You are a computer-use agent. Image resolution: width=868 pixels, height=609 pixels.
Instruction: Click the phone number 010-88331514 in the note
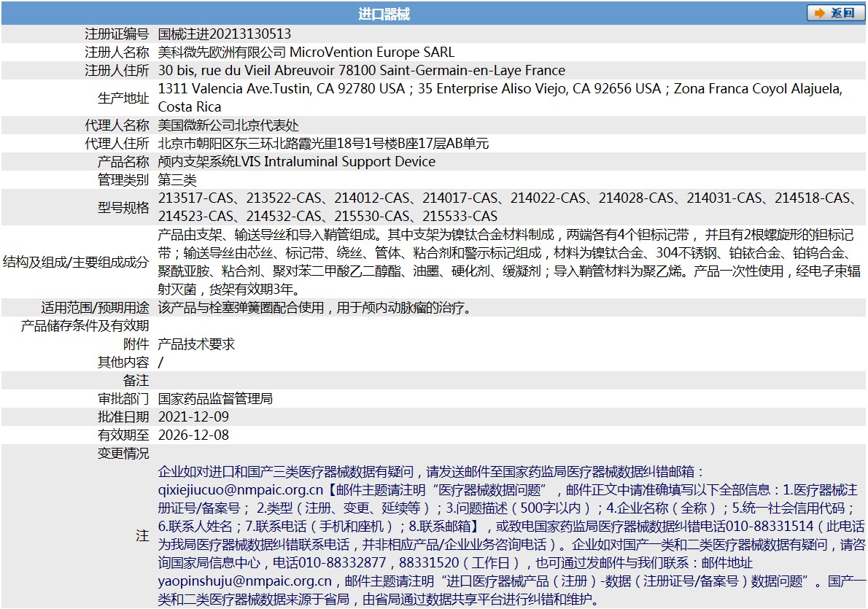tap(770, 526)
